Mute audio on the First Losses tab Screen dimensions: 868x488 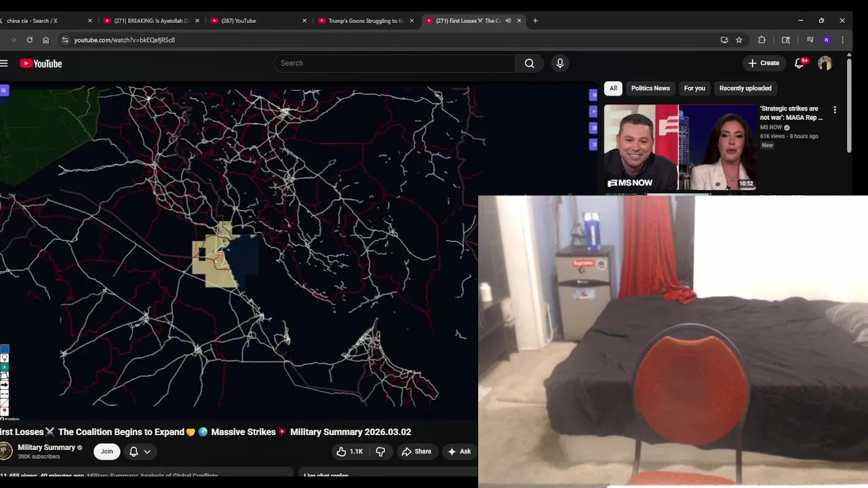tap(508, 20)
